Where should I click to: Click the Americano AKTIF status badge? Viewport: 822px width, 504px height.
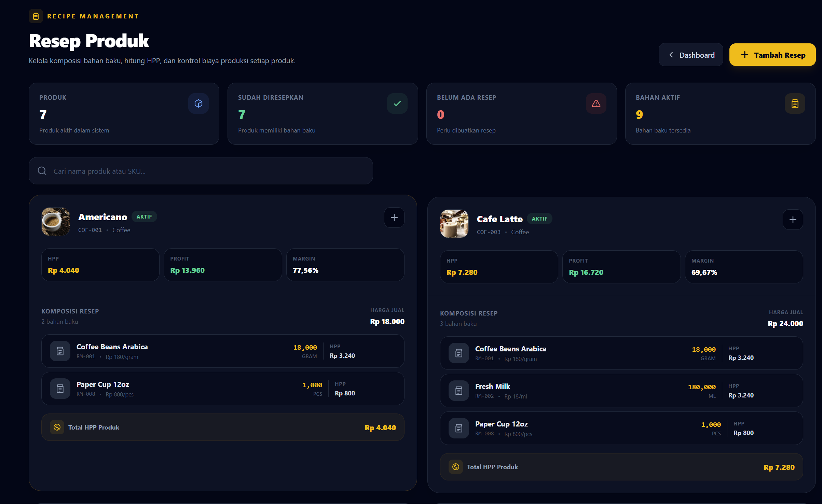[144, 216]
